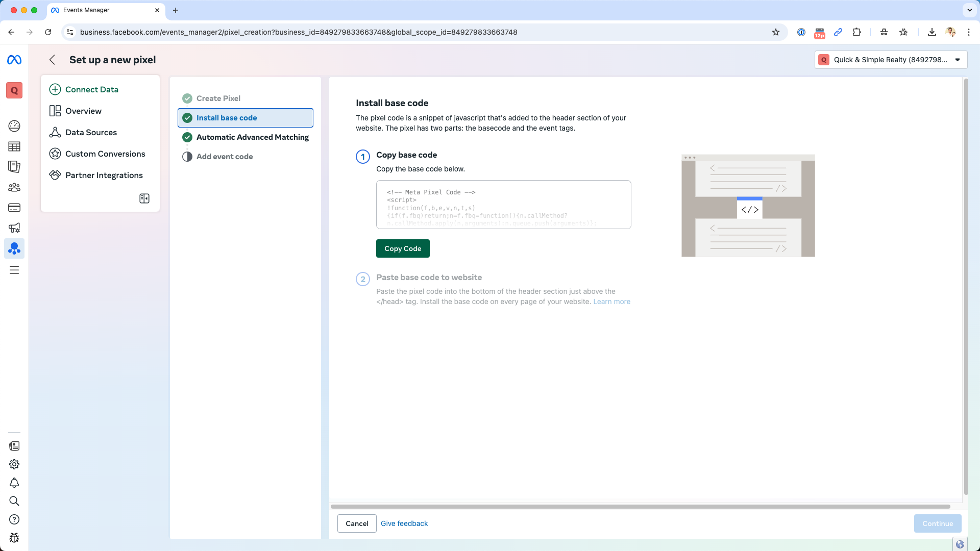Open the Search magnifier in sidebar
This screenshot has width=980, height=551.
point(14,502)
